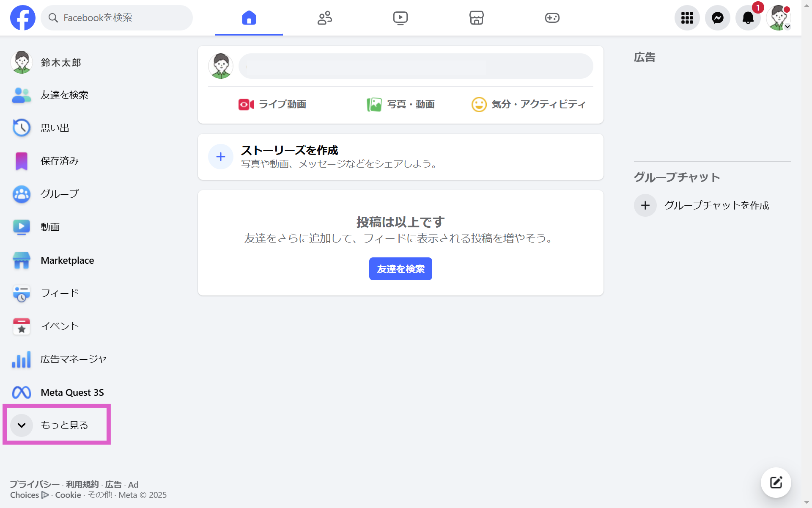The image size is (812, 508).
Task: Switch to the Video tab
Action: (x=400, y=18)
